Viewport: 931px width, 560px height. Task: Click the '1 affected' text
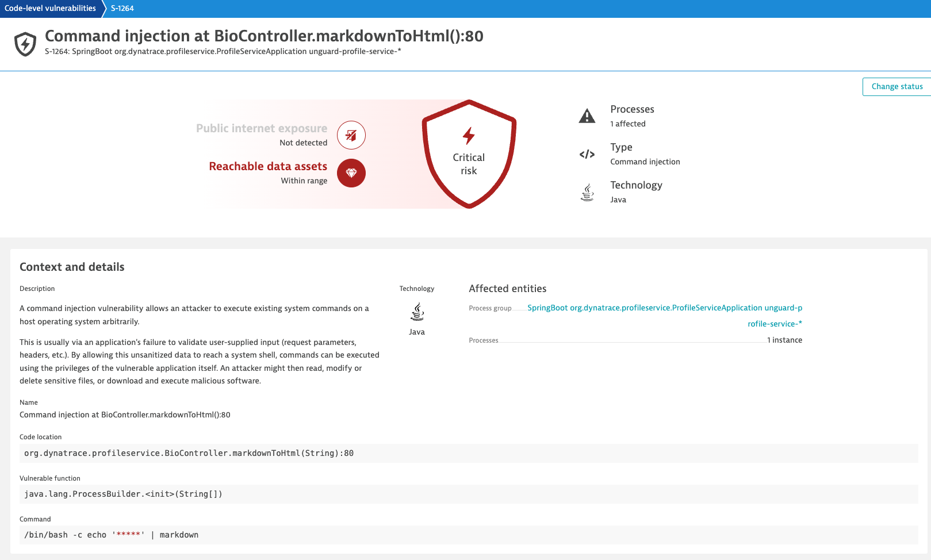tap(628, 124)
